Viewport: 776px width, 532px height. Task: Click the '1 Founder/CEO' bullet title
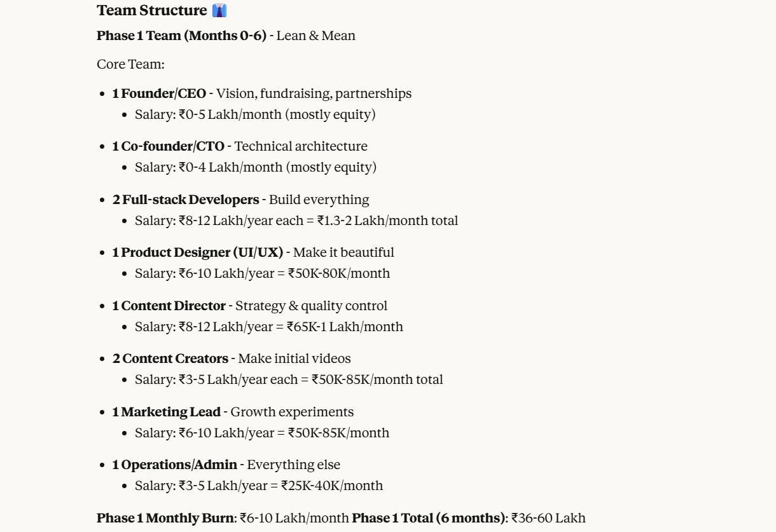point(159,93)
